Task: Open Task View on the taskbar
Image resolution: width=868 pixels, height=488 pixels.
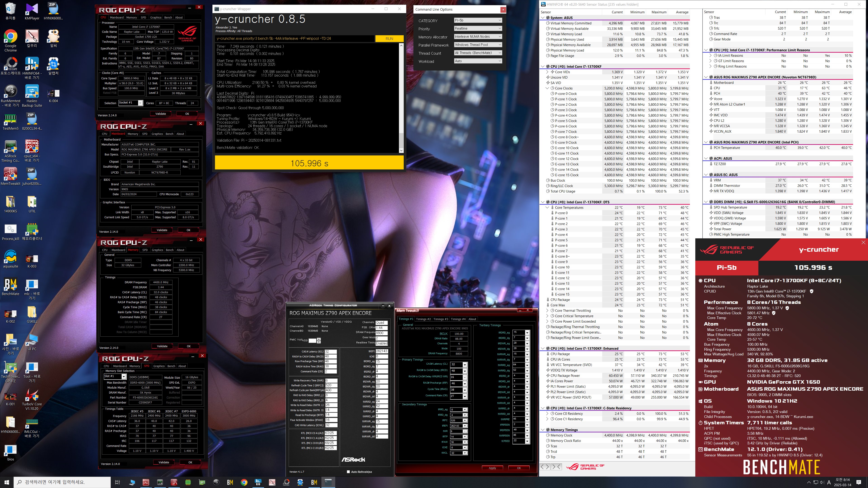Action: [117, 482]
